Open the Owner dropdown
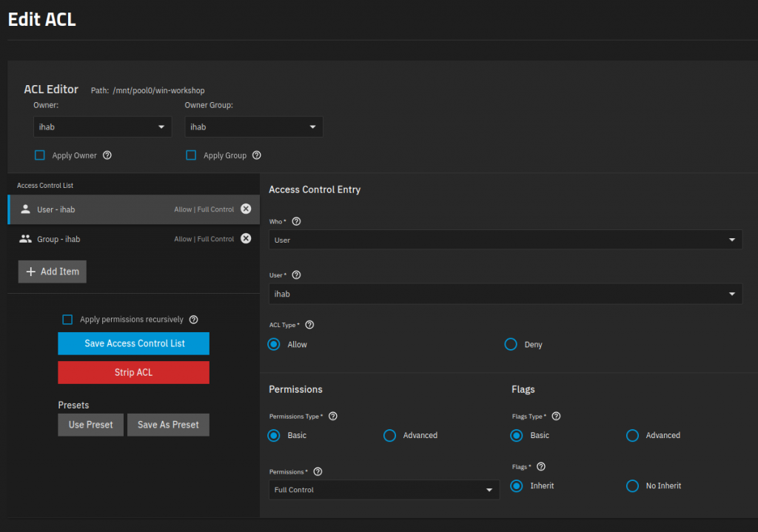This screenshot has width=758, height=532. (x=102, y=127)
